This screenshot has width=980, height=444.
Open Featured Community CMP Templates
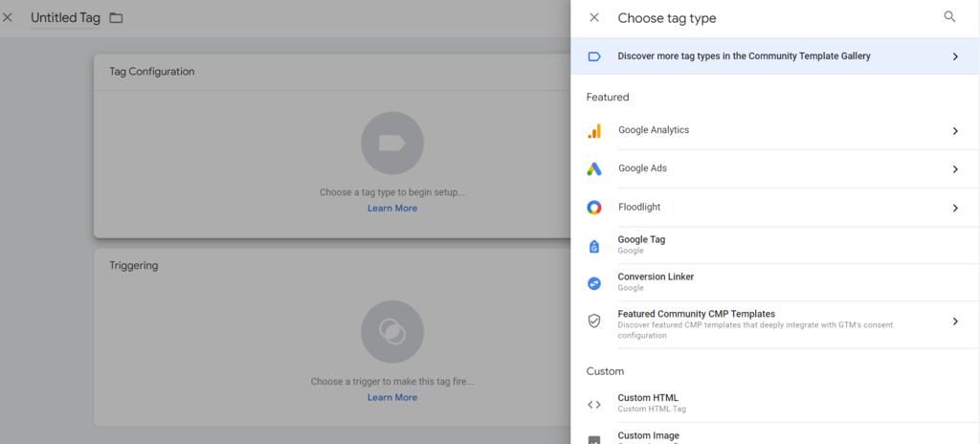click(x=775, y=324)
